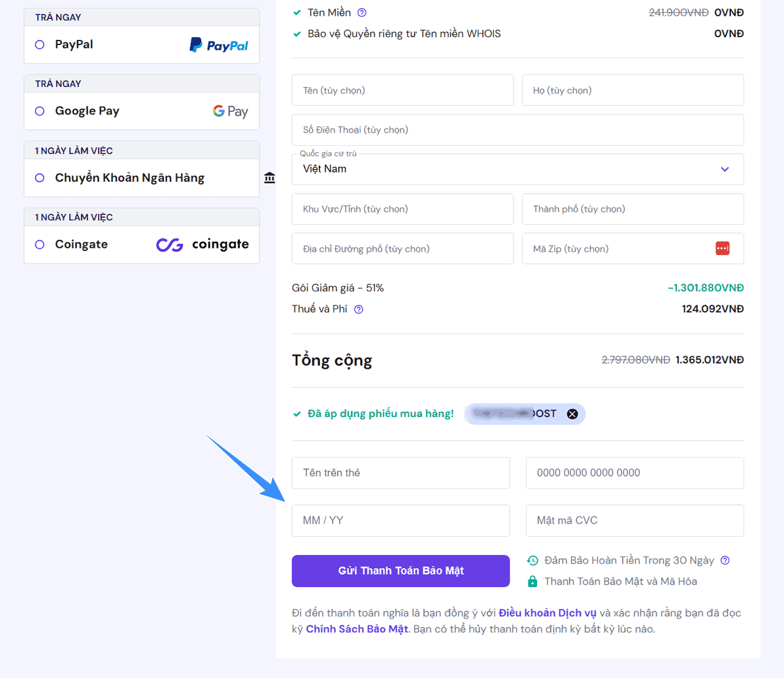The width and height of the screenshot is (784, 678).
Task: Open help icon next to Thuế và Phí
Action: coord(359,309)
